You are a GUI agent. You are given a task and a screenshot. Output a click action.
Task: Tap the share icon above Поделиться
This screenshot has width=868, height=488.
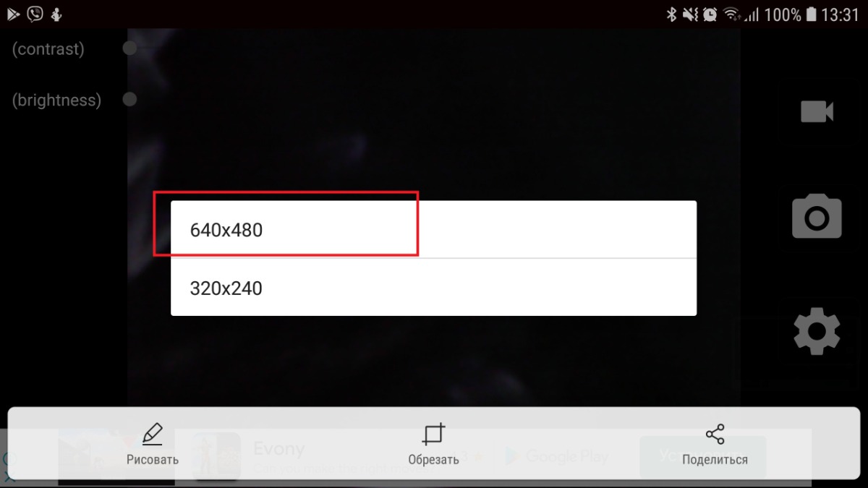(715, 434)
